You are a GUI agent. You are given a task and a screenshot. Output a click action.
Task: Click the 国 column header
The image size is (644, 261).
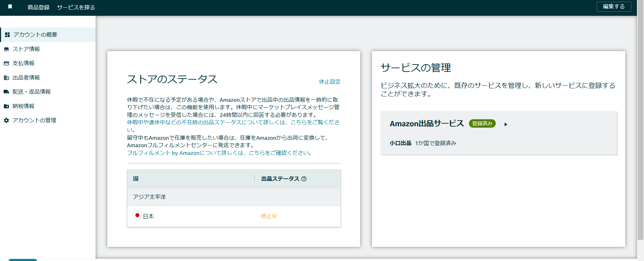click(136, 179)
